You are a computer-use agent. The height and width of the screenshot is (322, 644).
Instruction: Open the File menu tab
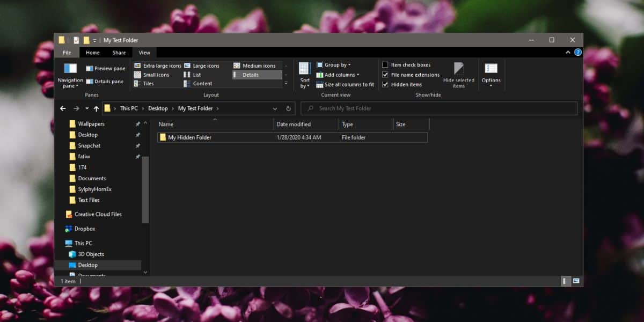[x=67, y=53]
